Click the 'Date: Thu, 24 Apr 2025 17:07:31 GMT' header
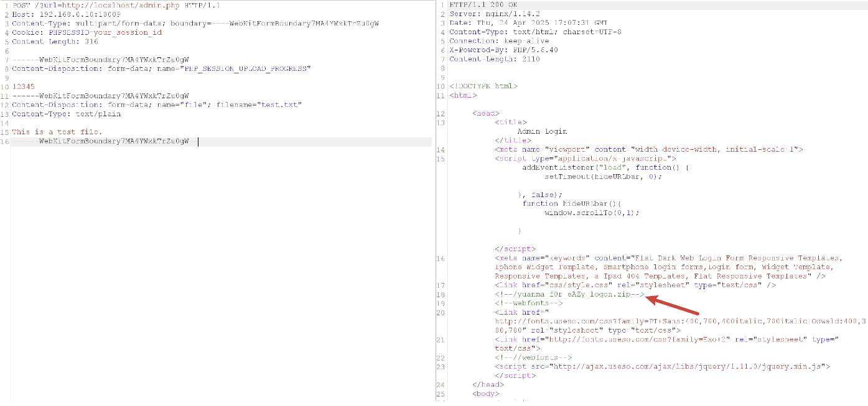The image size is (868, 406). [529, 23]
